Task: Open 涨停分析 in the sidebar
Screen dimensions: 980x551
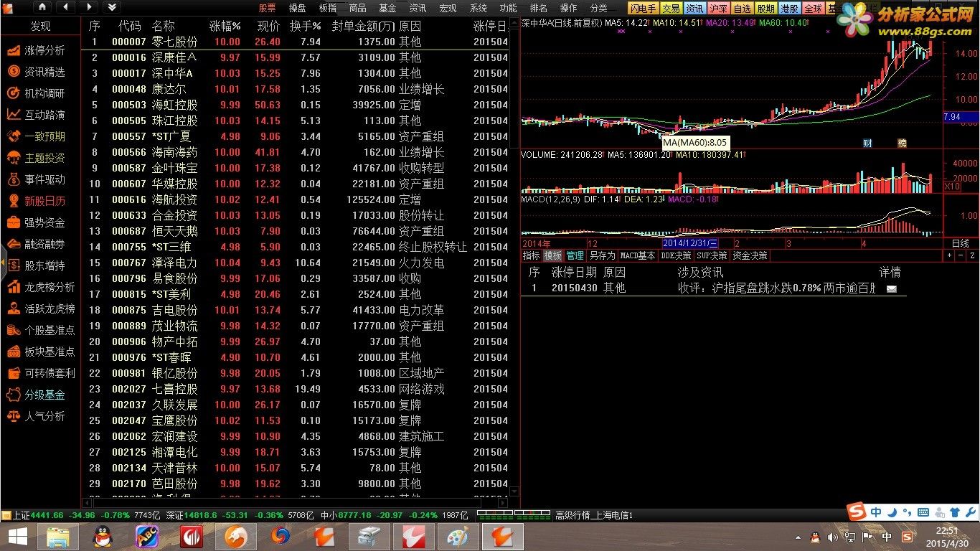Action: coord(36,50)
